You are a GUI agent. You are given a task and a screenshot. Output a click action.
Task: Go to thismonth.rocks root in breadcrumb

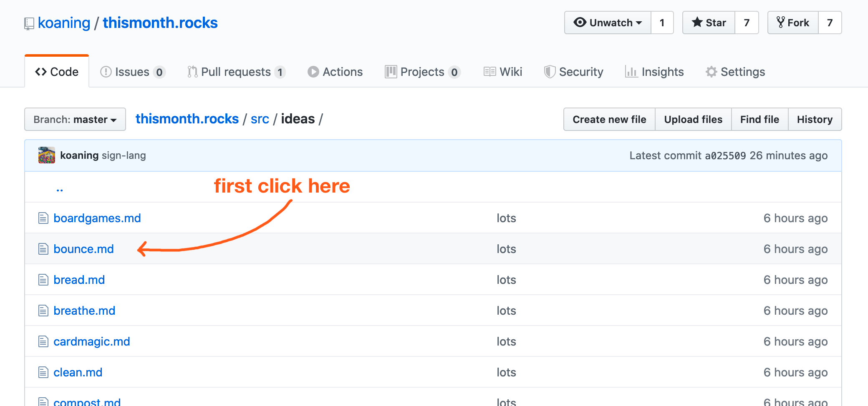187,119
